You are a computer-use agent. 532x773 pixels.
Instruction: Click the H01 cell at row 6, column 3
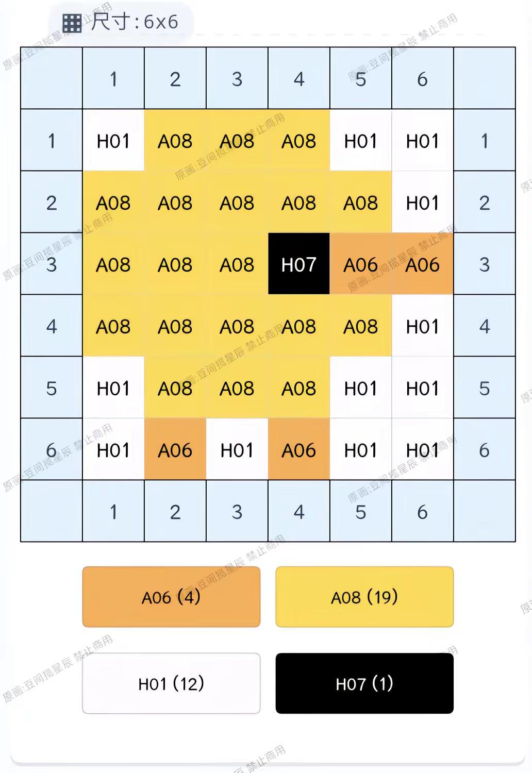(x=237, y=449)
